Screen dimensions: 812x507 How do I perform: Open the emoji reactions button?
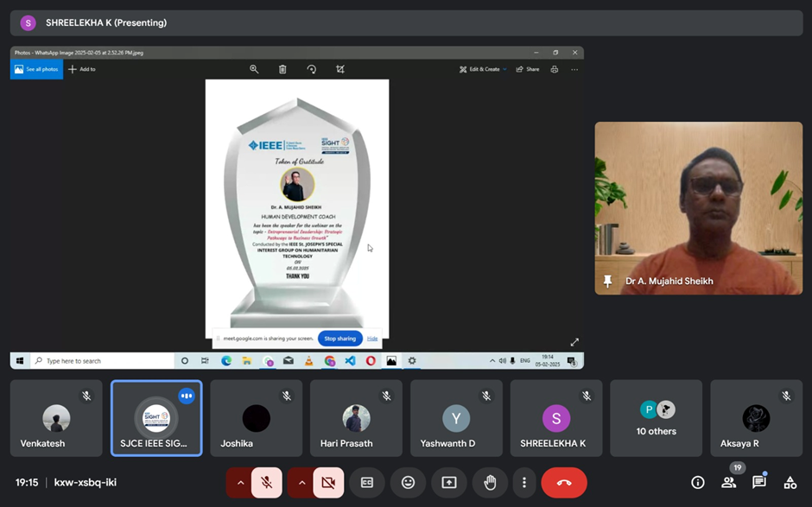(408, 483)
